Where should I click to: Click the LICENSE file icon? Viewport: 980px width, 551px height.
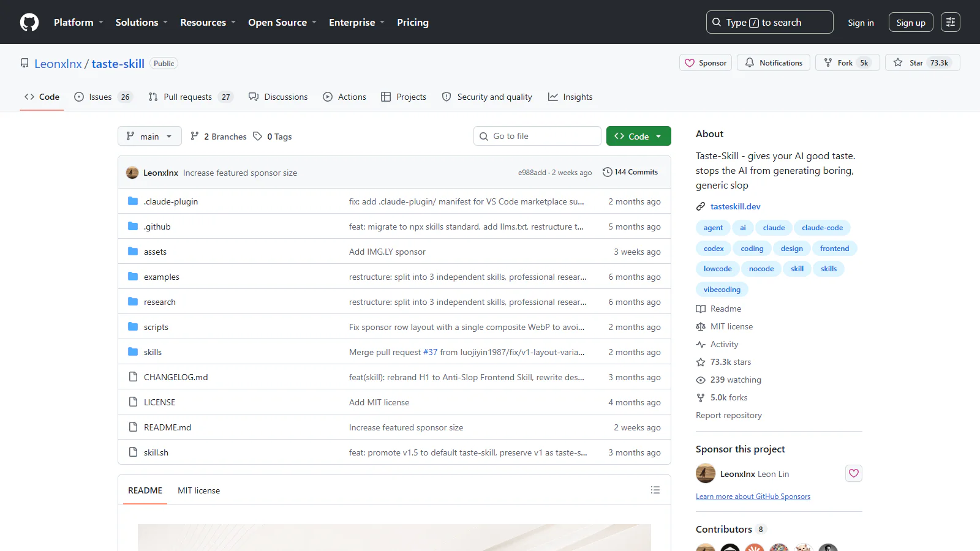133,402
